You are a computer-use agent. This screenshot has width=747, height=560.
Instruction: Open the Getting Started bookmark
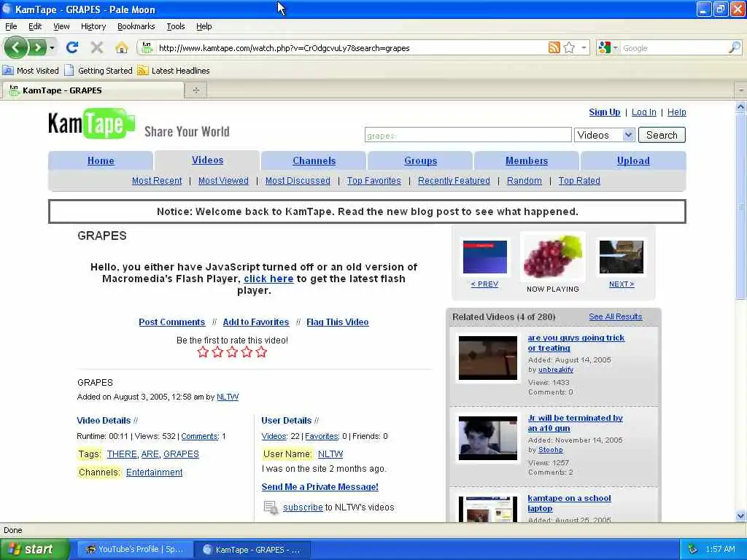click(98, 71)
